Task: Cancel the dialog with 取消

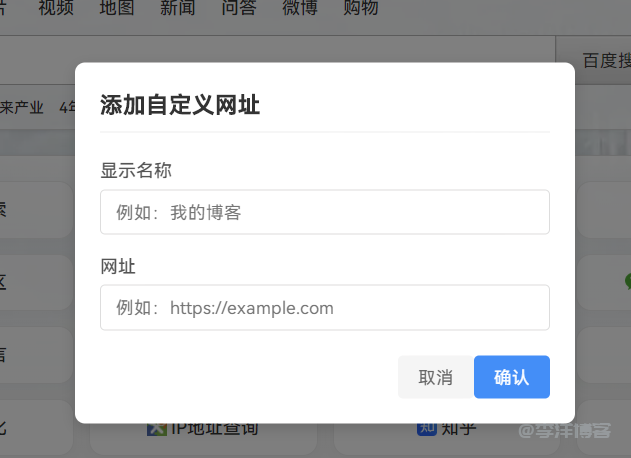Action: (x=435, y=377)
